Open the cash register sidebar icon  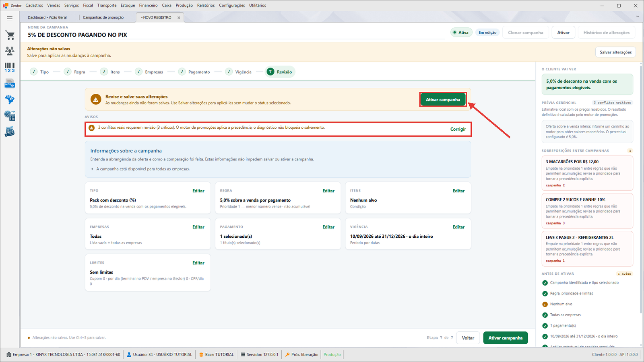10,132
